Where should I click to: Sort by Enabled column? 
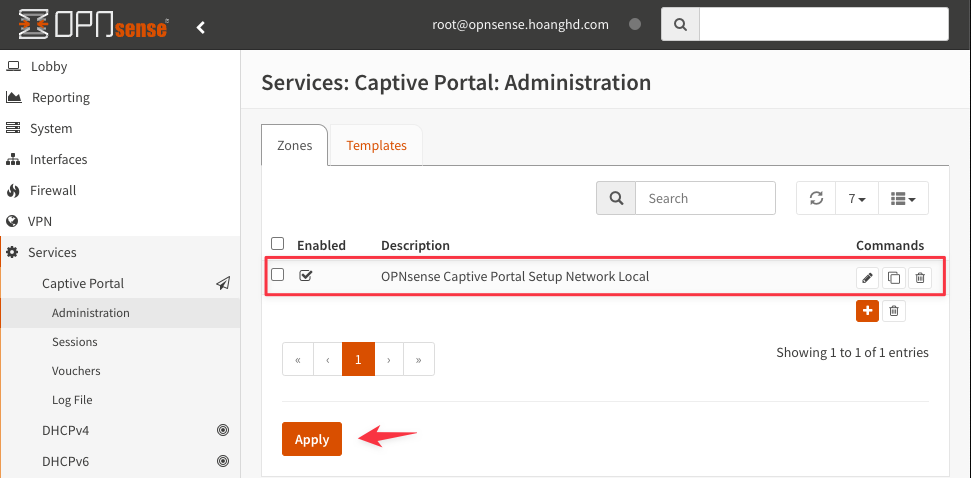coord(321,245)
